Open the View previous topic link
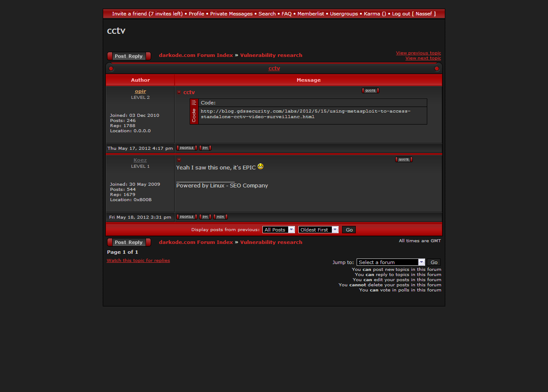This screenshot has height=392, width=548. tap(418, 53)
